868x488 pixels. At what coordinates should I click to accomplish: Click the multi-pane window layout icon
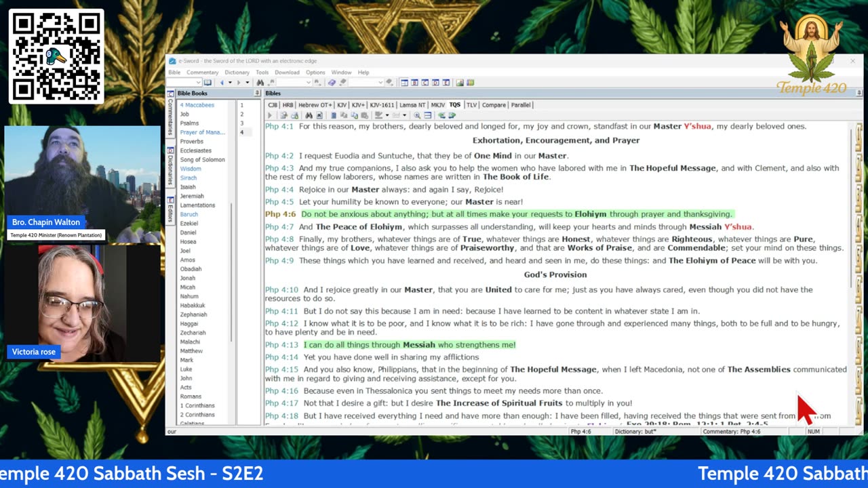coord(404,83)
